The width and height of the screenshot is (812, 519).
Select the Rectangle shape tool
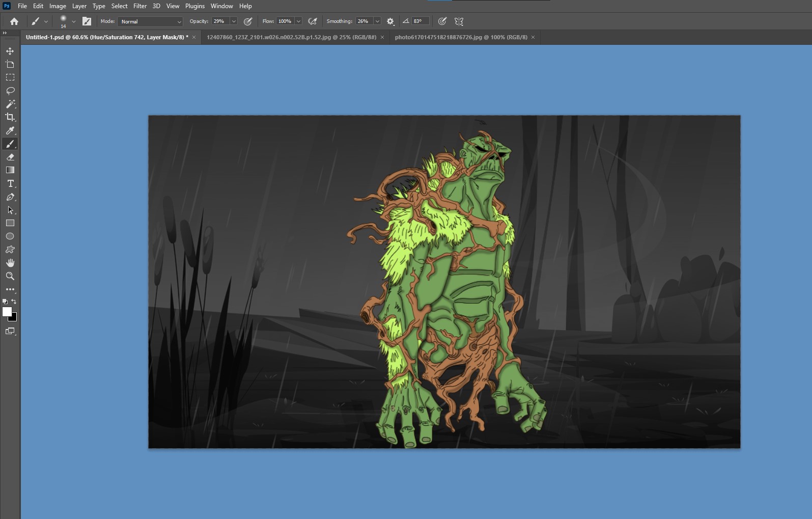pos(10,223)
